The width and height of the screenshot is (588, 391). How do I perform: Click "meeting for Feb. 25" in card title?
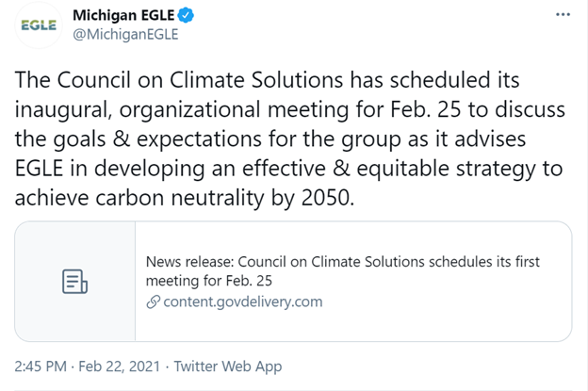[x=210, y=281]
